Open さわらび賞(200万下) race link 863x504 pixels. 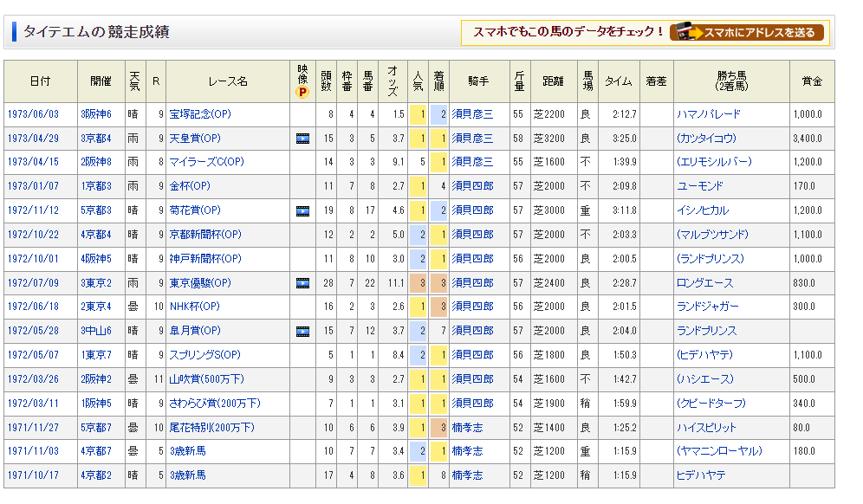tap(215, 404)
